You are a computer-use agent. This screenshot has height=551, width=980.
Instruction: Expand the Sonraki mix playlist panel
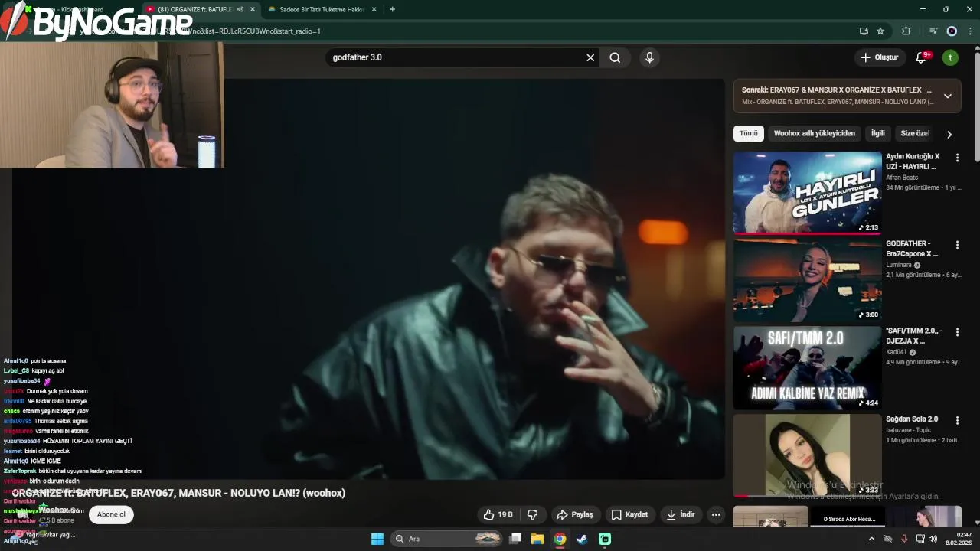(x=947, y=96)
